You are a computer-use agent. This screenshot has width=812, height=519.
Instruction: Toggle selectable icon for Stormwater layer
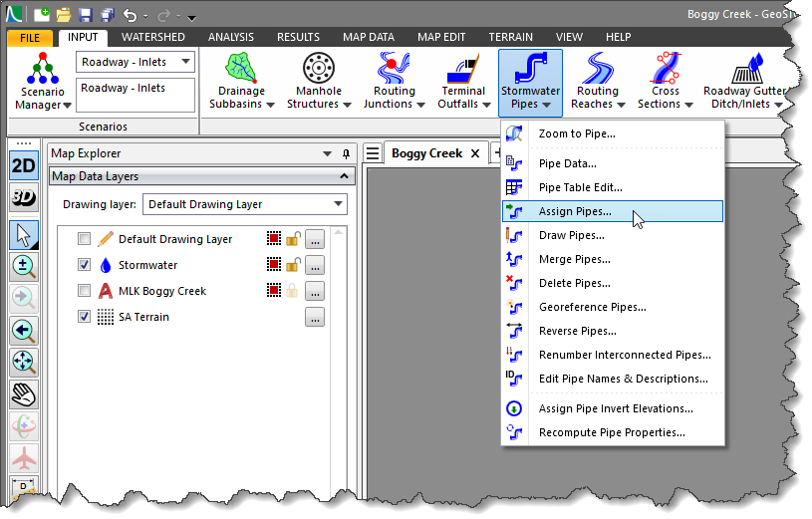(273, 264)
